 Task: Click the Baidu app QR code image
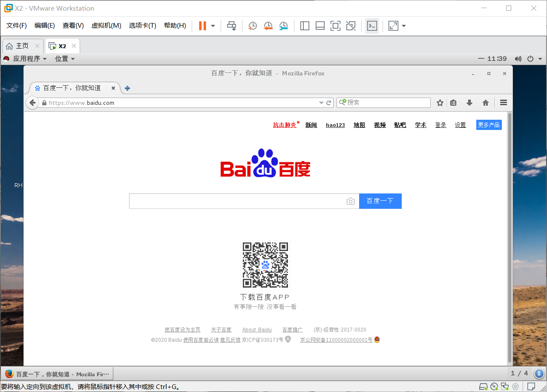(265, 265)
